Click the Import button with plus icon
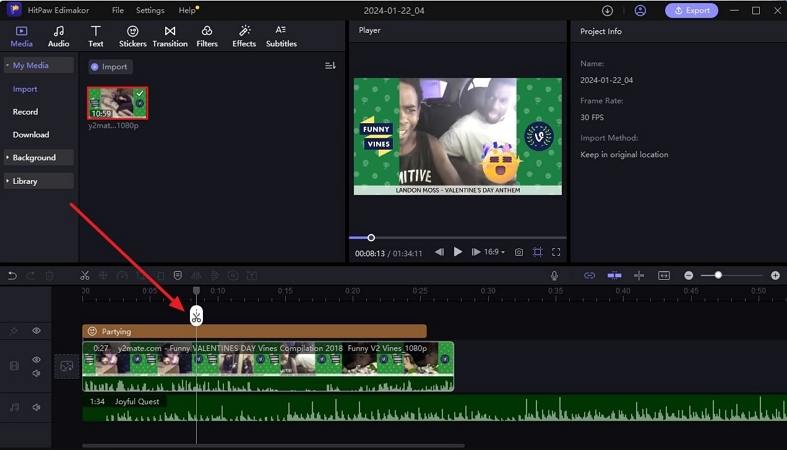This screenshot has width=787, height=450. (110, 67)
